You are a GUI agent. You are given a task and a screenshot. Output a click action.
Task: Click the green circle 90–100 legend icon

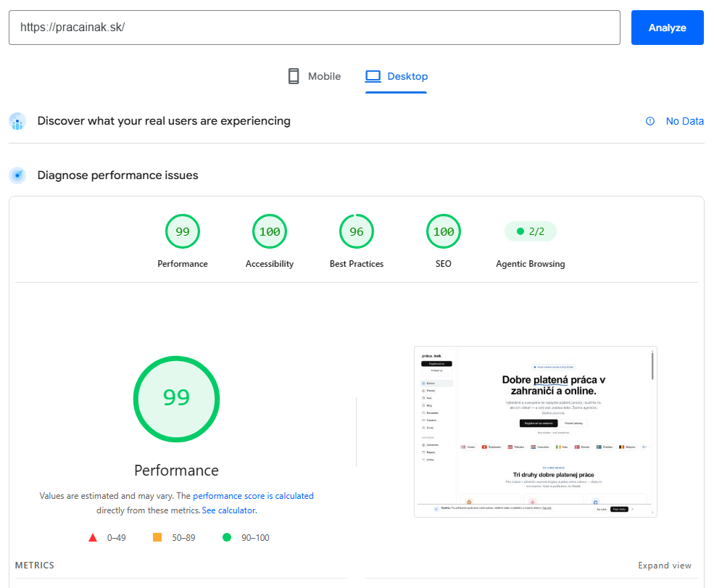(227, 537)
